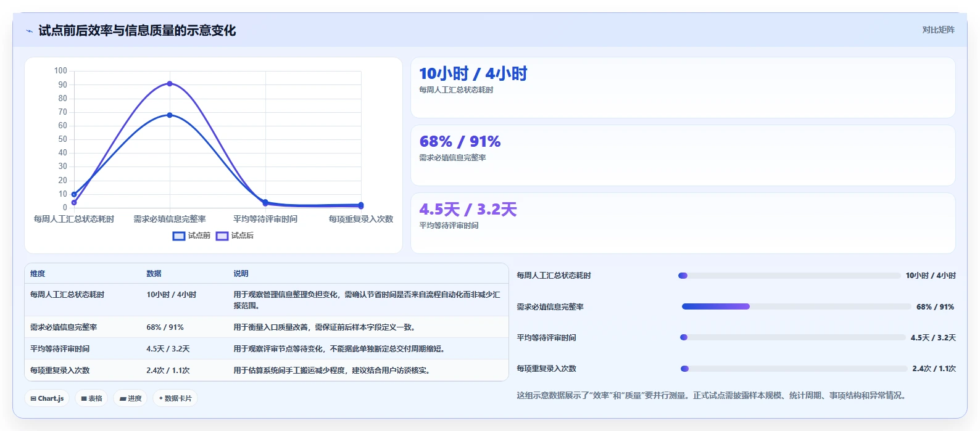Click progress bar for 需求必填信息完整率
Viewport: 980px width, 431px height.
click(x=796, y=306)
